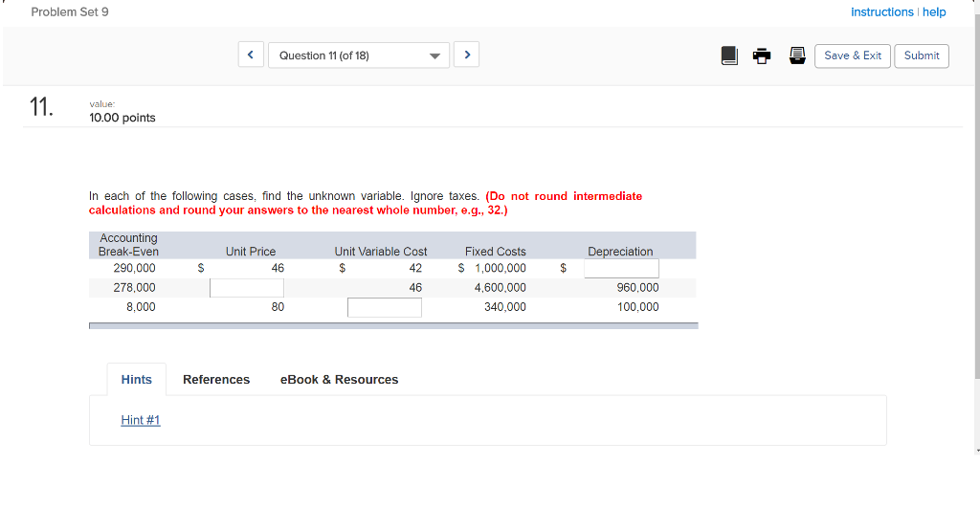
Task: Click the printer icon
Action: (762, 55)
